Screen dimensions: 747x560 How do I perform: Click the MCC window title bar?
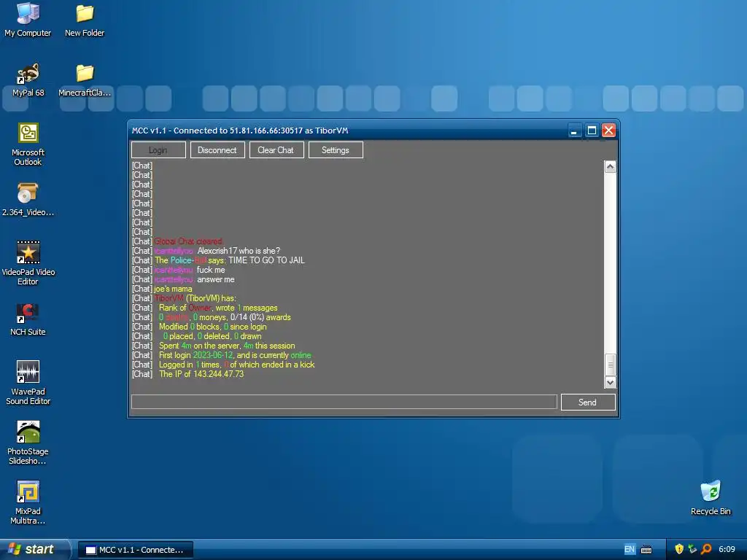click(348, 131)
